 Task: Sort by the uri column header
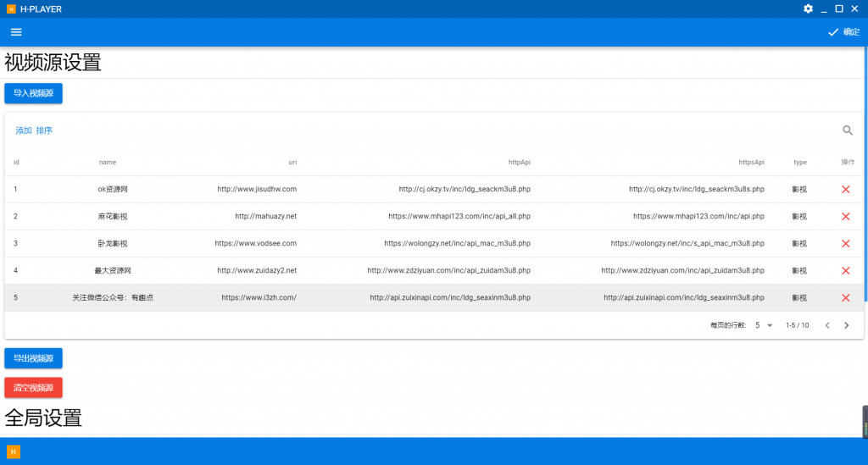pyautogui.click(x=292, y=162)
